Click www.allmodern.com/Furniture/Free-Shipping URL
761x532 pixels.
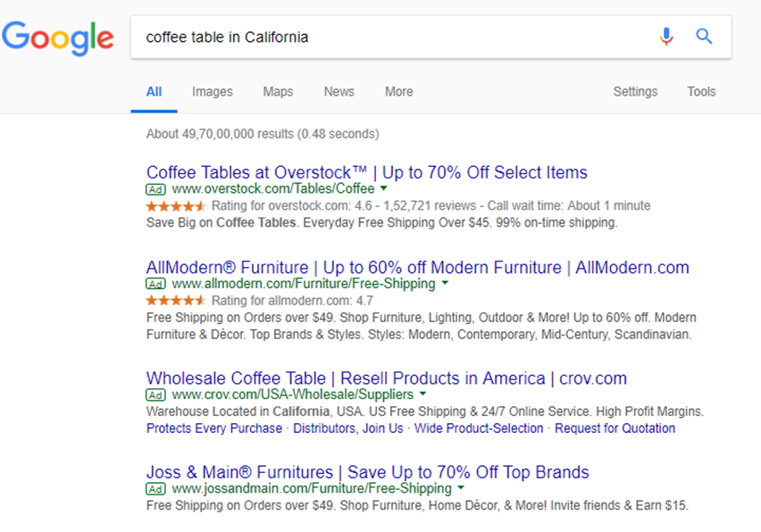tap(304, 284)
